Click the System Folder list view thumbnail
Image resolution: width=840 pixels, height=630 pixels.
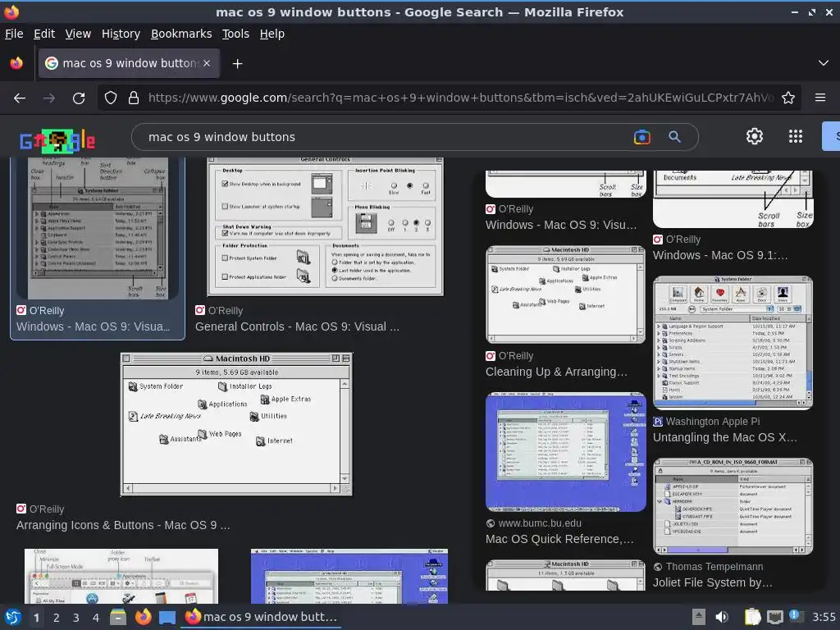click(733, 343)
